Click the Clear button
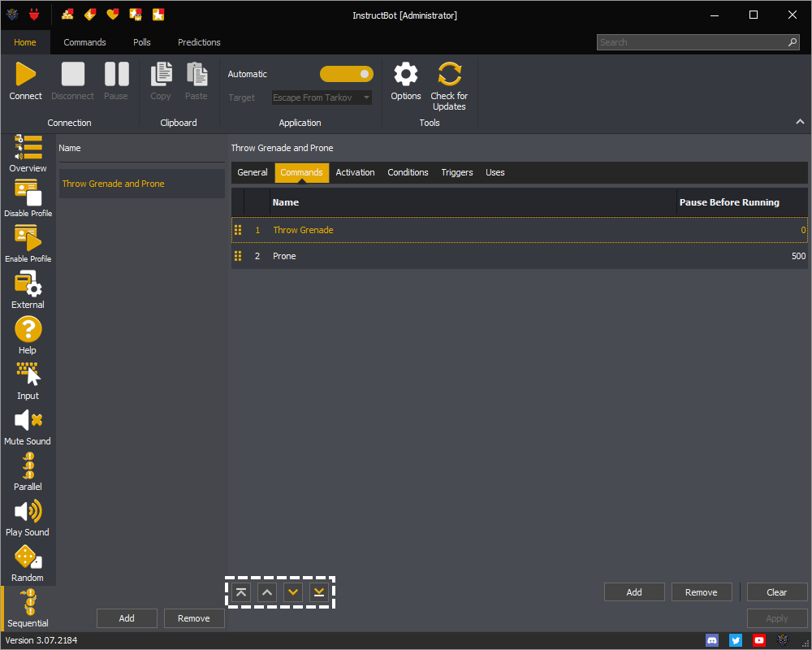This screenshot has width=812, height=650. coord(777,592)
